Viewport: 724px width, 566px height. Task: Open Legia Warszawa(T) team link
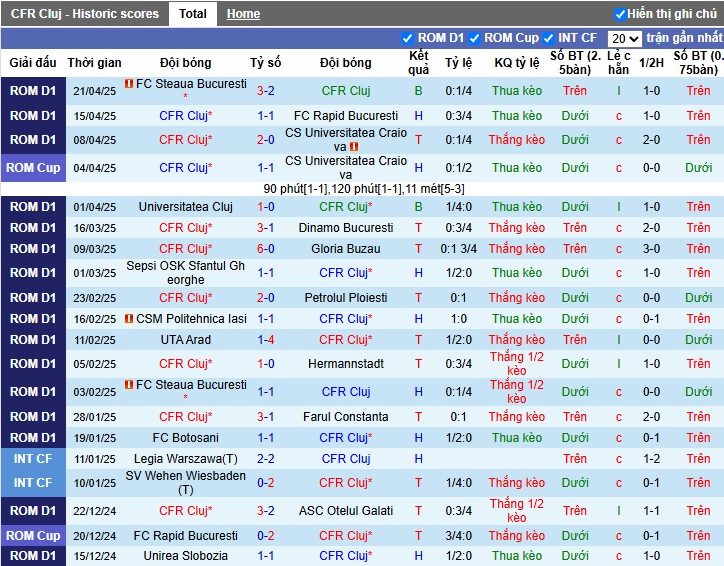click(186, 459)
